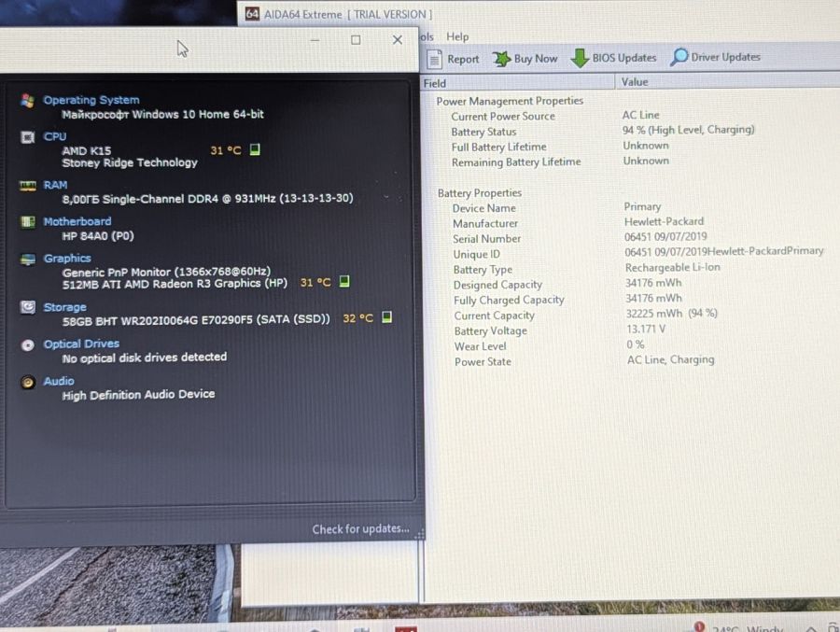Click the HP 84A0 (P0) motherboard text
This screenshot has width=840, height=632.
pyautogui.click(x=97, y=236)
